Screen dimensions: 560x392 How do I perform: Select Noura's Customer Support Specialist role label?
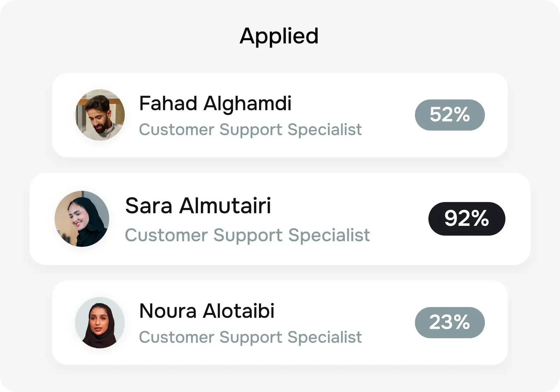pyautogui.click(x=250, y=337)
